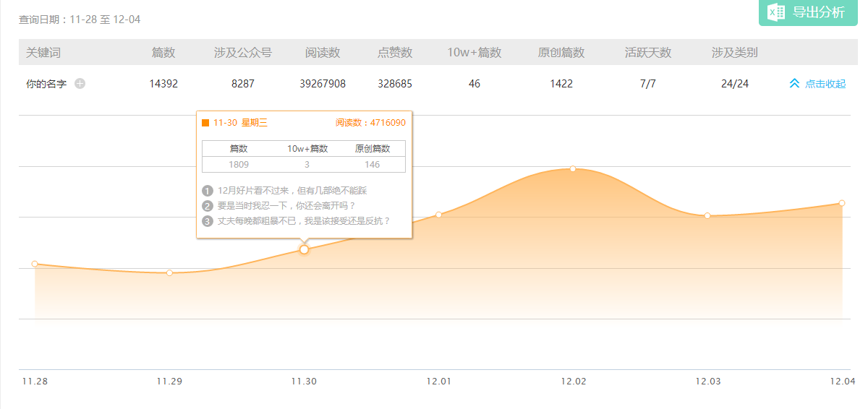Viewport: 868px width, 409px height.
Task: Click the 篇数 column header
Action: click(x=163, y=53)
